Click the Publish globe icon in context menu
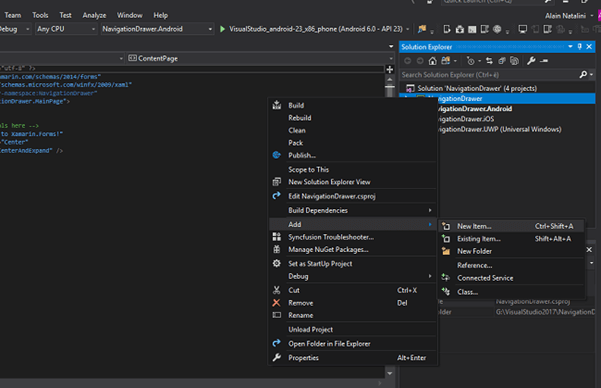This screenshot has width=601, height=388. click(276, 155)
